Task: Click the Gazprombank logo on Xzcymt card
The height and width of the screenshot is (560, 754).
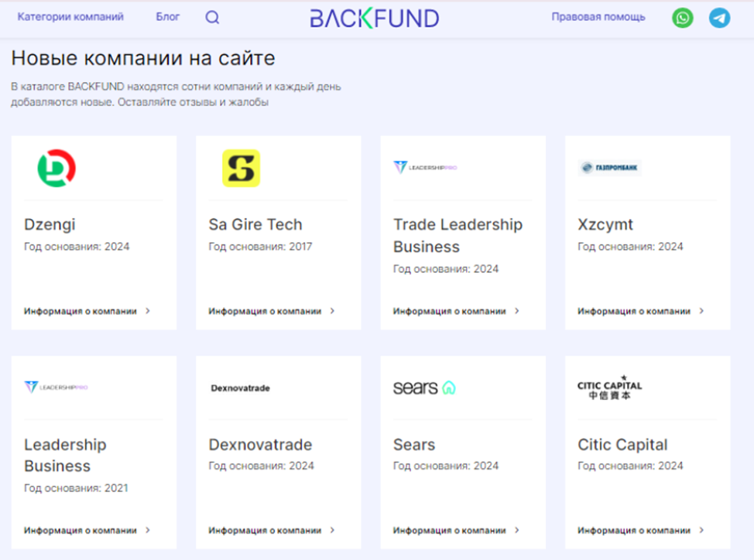Action: pyautogui.click(x=610, y=167)
